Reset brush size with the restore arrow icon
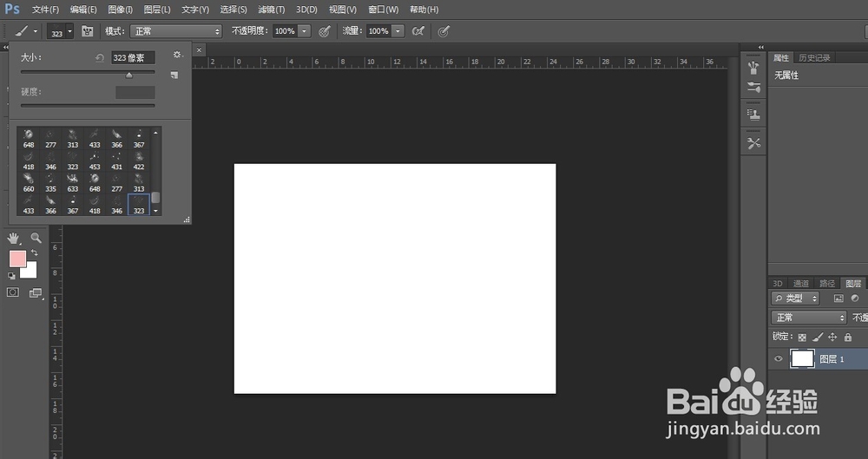Image resolution: width=868 pixels, height=459 pixels. [100, 57]
